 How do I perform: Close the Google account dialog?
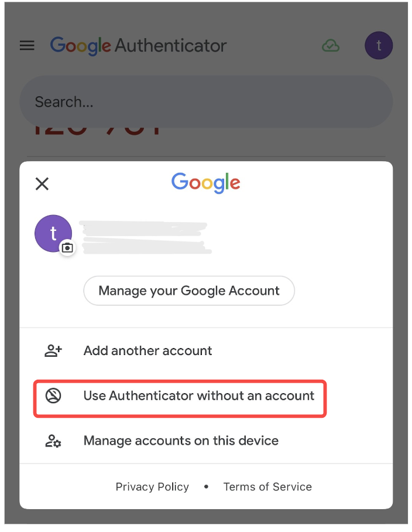pyautogui.click(x=42, y=184)
